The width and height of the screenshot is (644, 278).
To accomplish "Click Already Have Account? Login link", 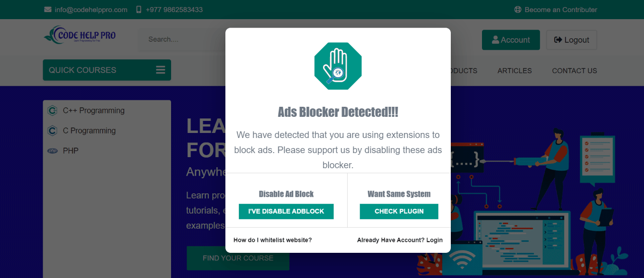I will pyautogui.click(x=400, y=240).
